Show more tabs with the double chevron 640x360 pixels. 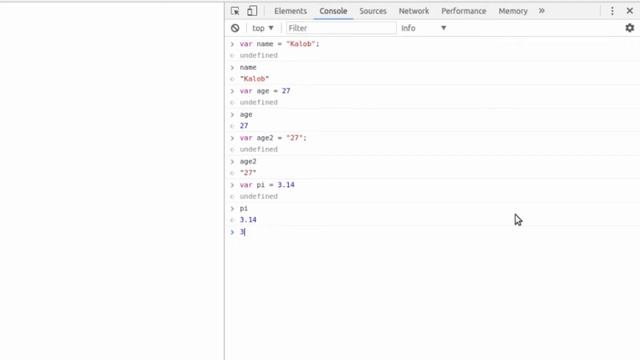click(x=542, y=11)
